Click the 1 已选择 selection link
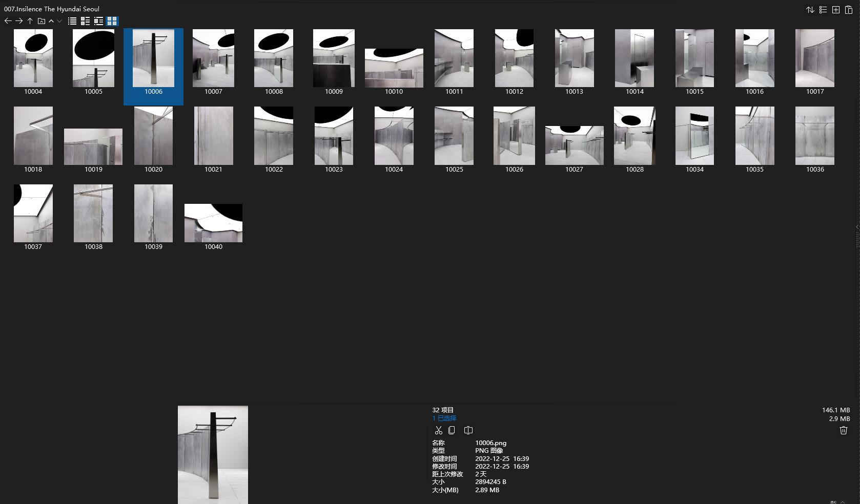Viewport: 860px width, 504px height. coord(444,418)
